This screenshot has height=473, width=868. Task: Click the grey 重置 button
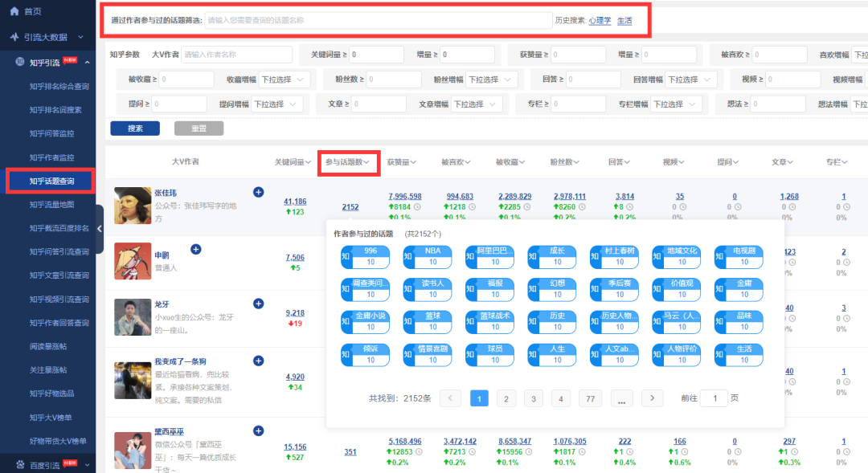click(x=199, y=128)
